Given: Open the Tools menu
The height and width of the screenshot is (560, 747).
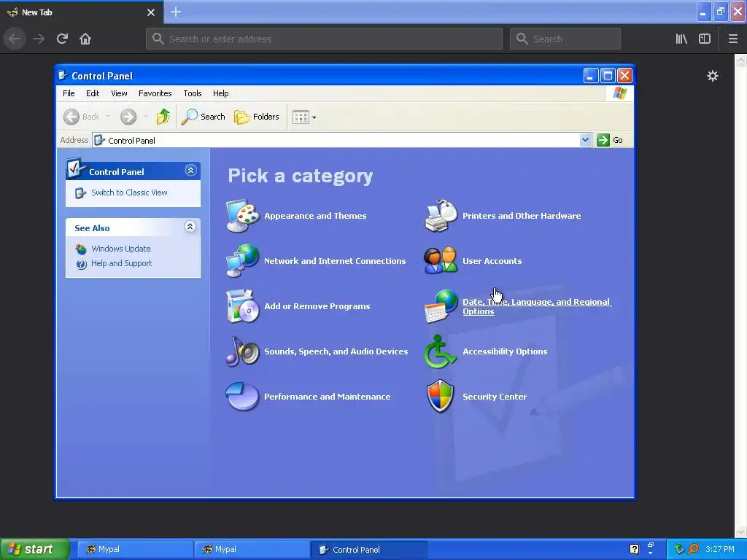Looking at the screenshot, I should click(193, 93).
